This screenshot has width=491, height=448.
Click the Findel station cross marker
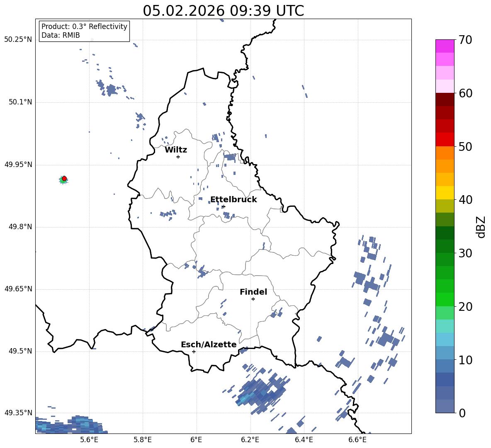[x=253, y=299]
